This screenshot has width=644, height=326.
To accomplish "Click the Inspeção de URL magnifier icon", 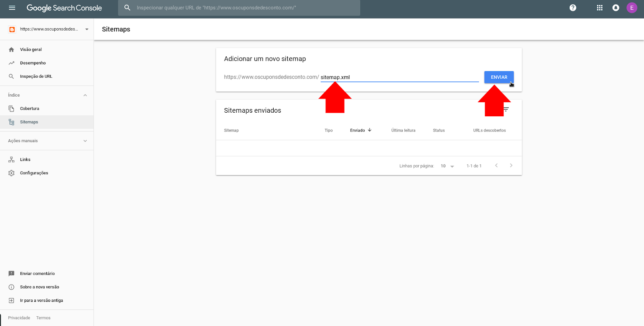I will pos(11,76).
